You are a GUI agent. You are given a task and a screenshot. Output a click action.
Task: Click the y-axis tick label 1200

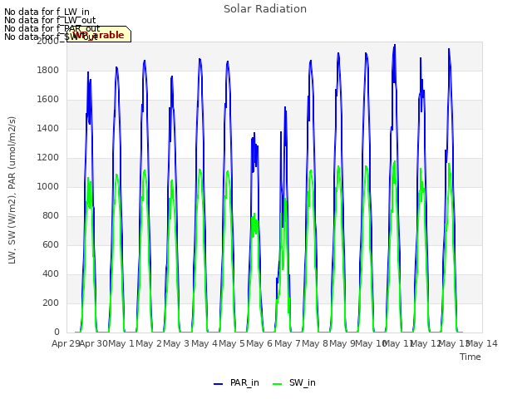(x=48, y=158)
